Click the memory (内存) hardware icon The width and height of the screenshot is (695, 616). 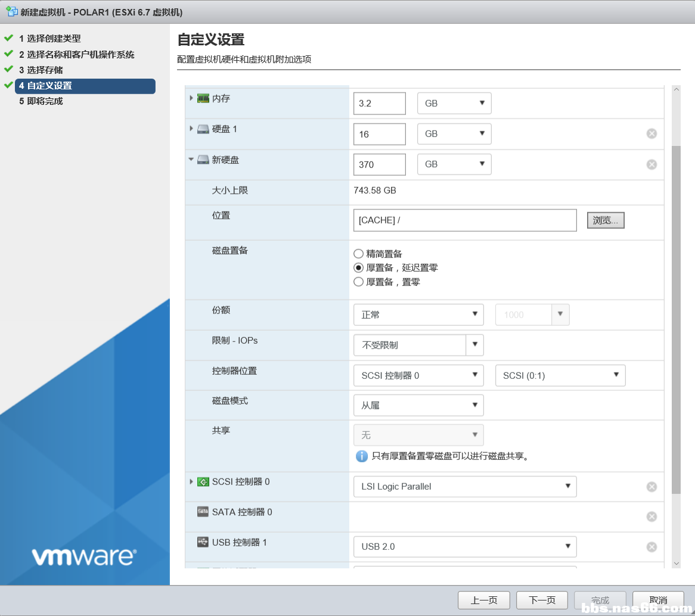click(x=203, y=98)
